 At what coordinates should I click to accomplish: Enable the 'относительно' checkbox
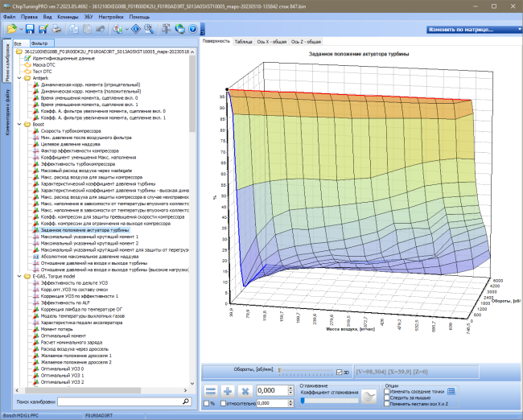tap(223, 404)
